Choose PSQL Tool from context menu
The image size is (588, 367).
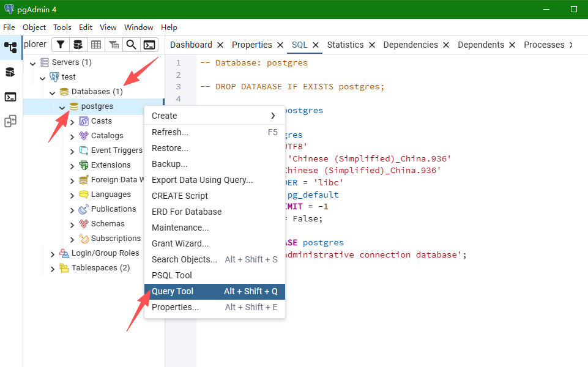click(x=215, y=275)
